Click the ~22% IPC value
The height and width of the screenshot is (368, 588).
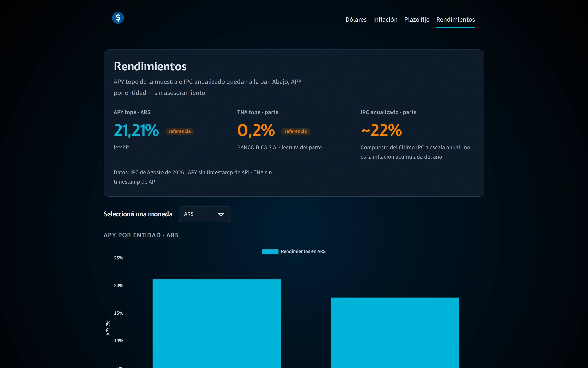click(x=381, y=130)
